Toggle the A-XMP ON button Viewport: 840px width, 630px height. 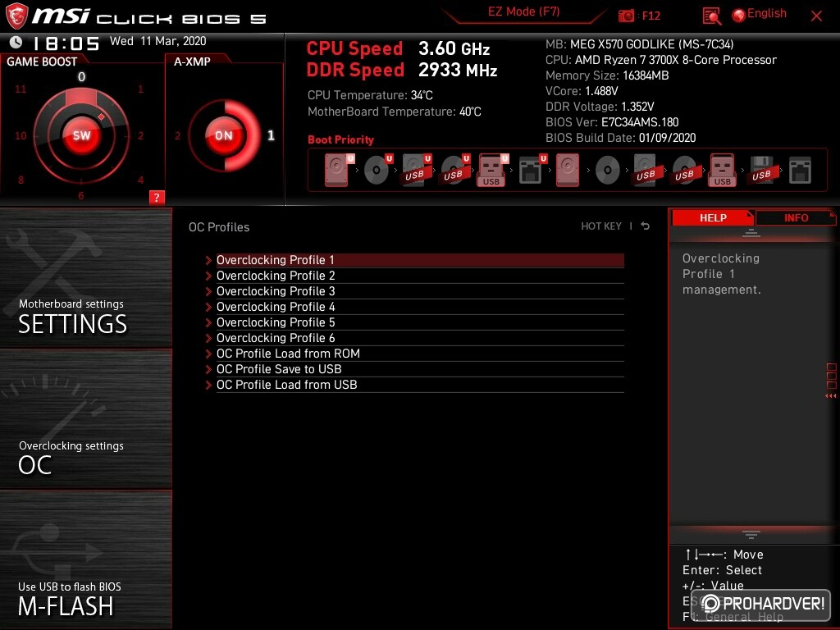224,135
